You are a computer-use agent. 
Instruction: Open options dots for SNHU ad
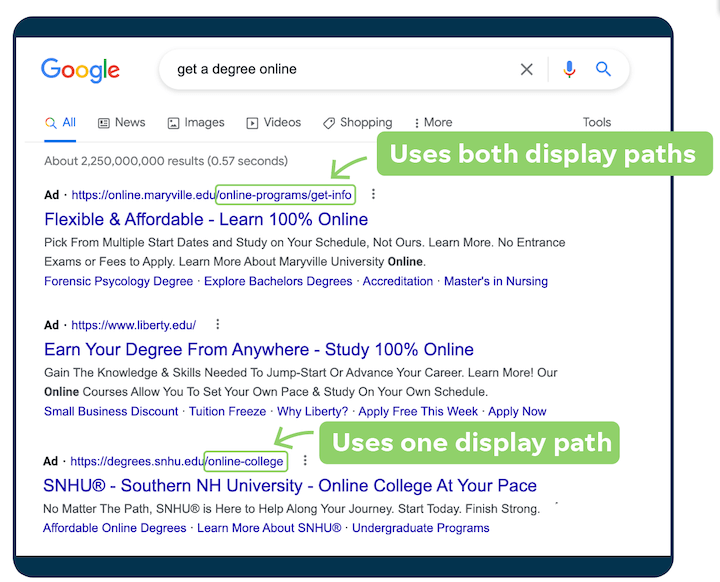[x=305, y=460]
